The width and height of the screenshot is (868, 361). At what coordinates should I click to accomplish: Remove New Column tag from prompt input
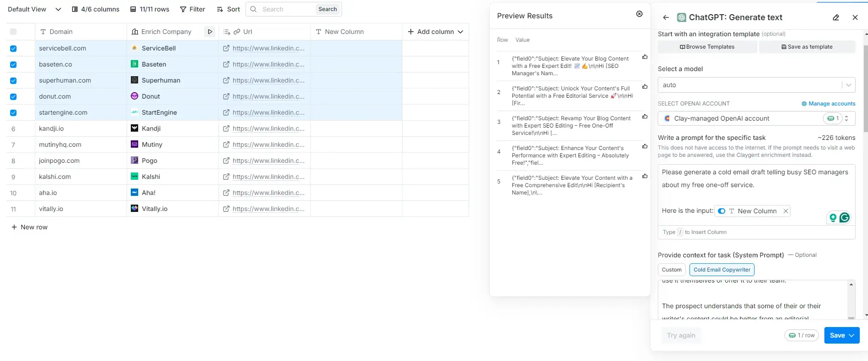click(785, 211)
